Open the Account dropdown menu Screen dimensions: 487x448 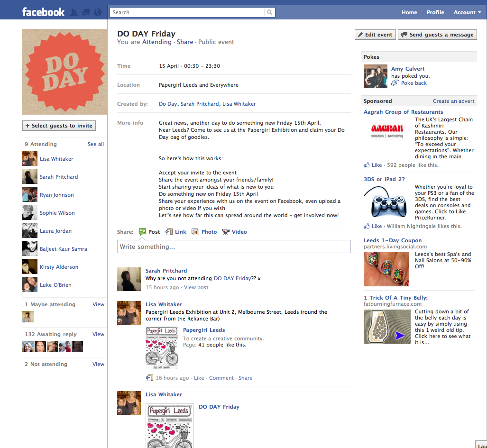(468, 12)
